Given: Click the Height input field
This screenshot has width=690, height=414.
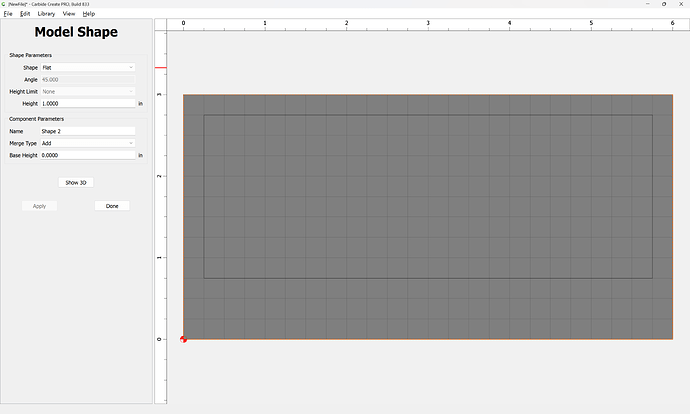Looking at the screenshot, I should click(88, 103).
